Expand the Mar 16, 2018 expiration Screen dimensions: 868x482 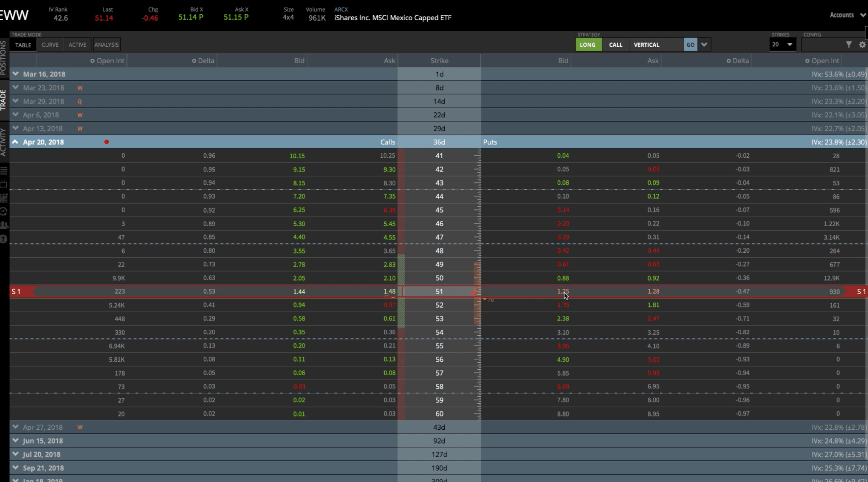coord(15,74)
